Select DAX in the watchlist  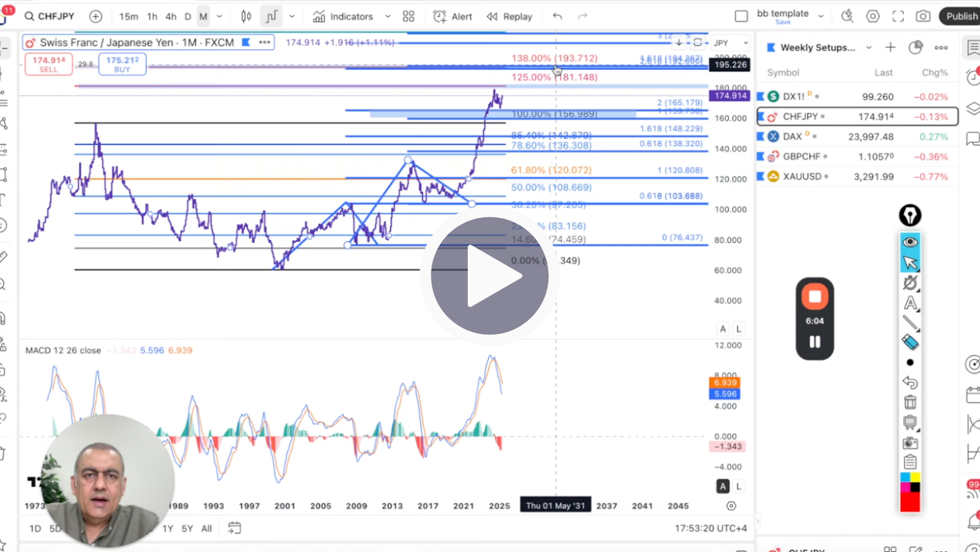point(858,137)
